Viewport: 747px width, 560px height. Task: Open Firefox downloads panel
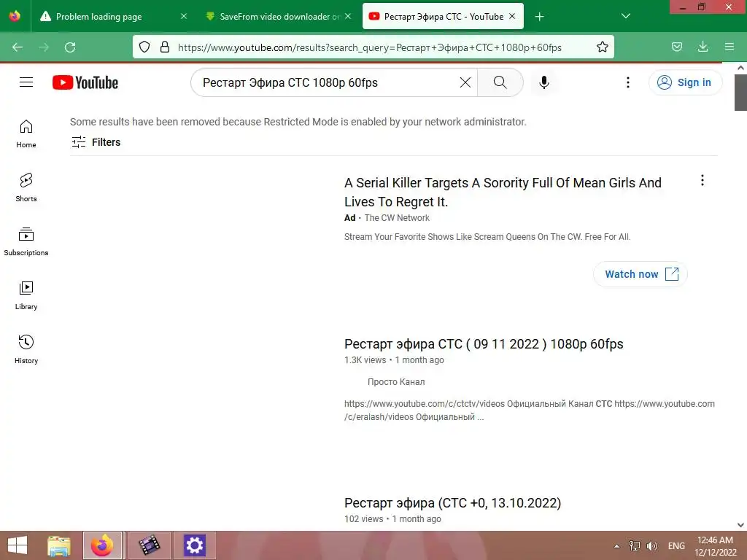point(703,47)
